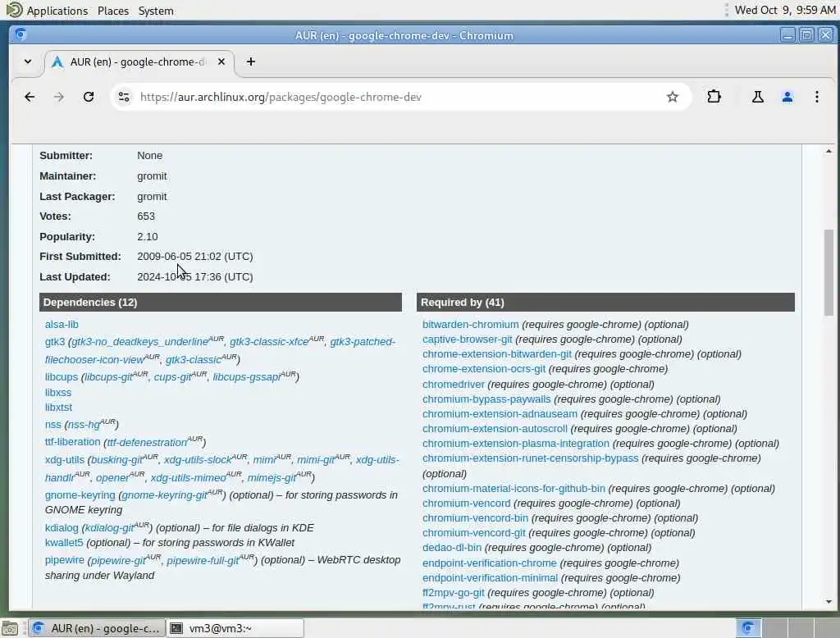Screen dimensions: 840x638
Task: Open bitwarden-chromium package link
Action: [x=470, y=325]
